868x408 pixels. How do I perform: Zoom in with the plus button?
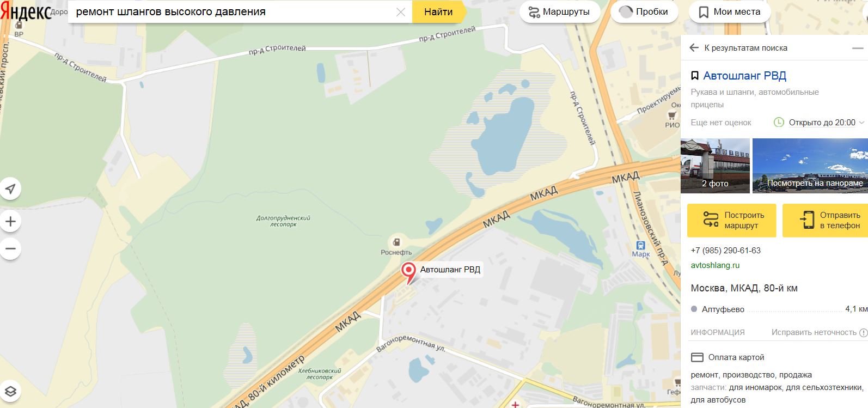10,222
